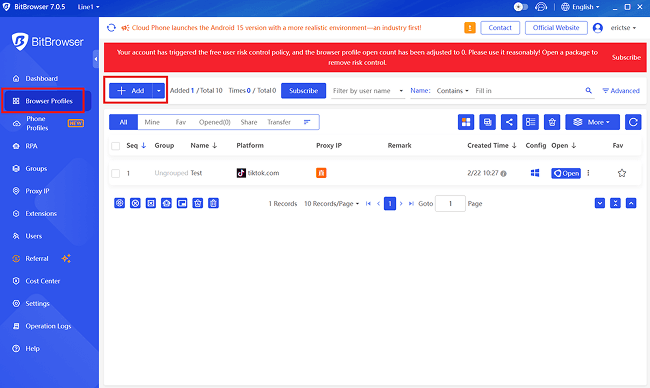
Task: Click the disk-shaped save icon in the toolbar
Action: 488,122
